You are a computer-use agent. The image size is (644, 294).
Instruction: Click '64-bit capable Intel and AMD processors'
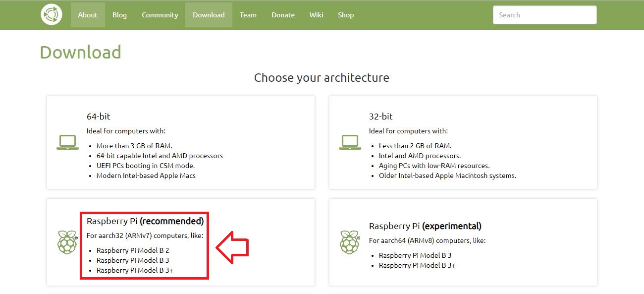point(160,156)
